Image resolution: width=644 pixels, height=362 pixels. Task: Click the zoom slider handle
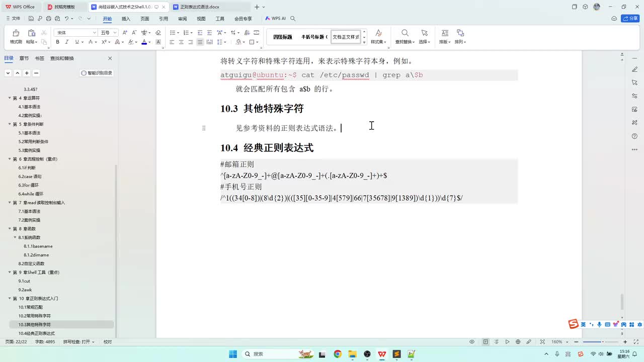point(603,342)
